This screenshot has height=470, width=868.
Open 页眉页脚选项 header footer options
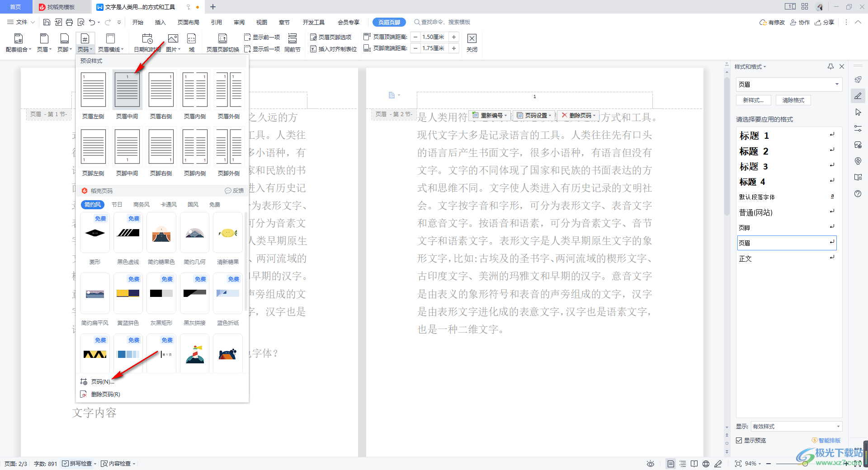(x=330, y=37)
